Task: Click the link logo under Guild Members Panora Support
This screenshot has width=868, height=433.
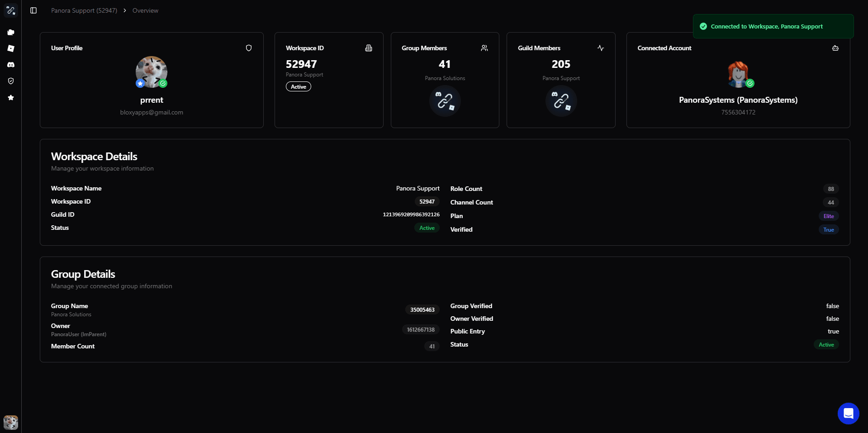Action: [561, 101]
